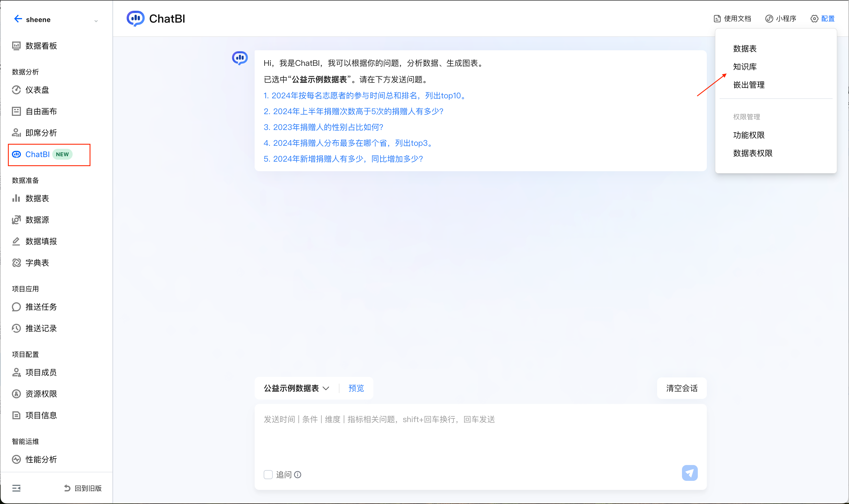Select 知识库 in 配置 menu
Image resolution: width=849 pixels, height=504 pixels.
point(745,67)
